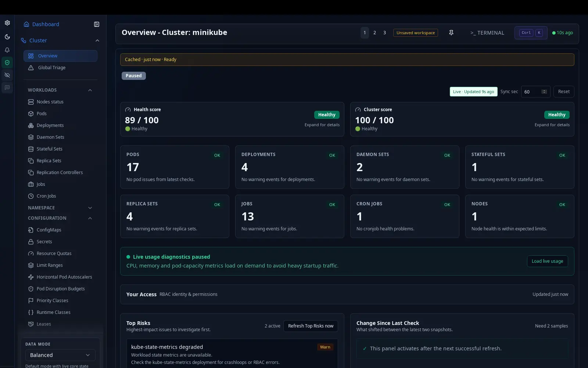Screen dimensions: 588x368
Task: Click Horizontal Pod Autoscalers icon
Action: click(x=31, y=277)
